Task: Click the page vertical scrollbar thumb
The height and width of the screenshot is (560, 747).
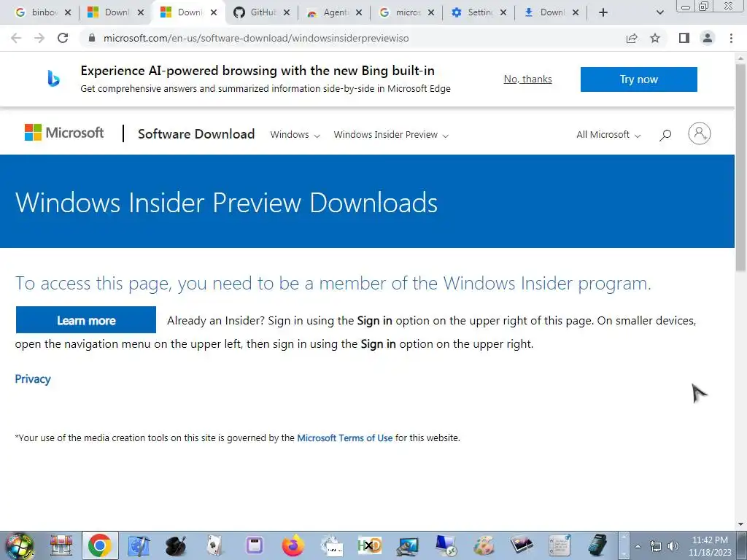Action: pos(741,167)
